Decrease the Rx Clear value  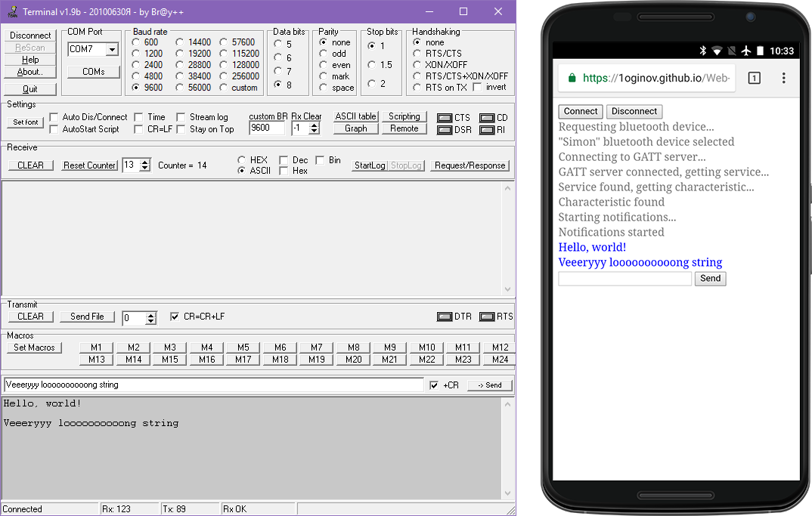(x=314, y=131)
